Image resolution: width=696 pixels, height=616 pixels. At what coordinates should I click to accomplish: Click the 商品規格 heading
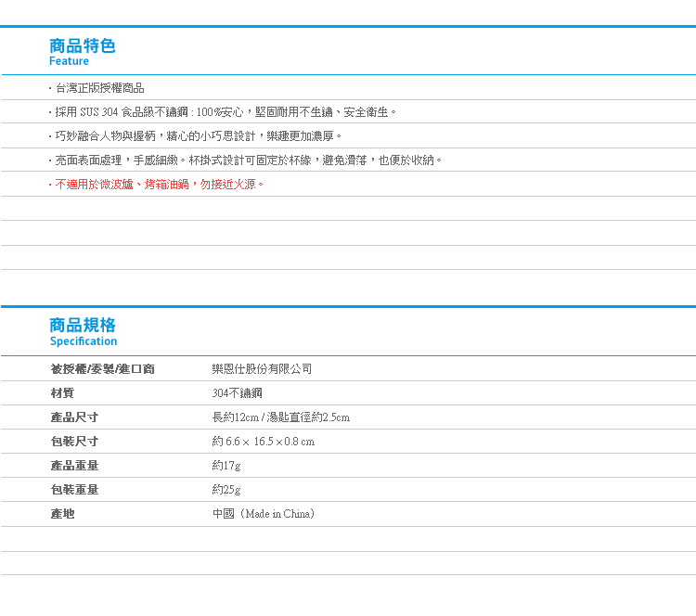coord(83,325)
